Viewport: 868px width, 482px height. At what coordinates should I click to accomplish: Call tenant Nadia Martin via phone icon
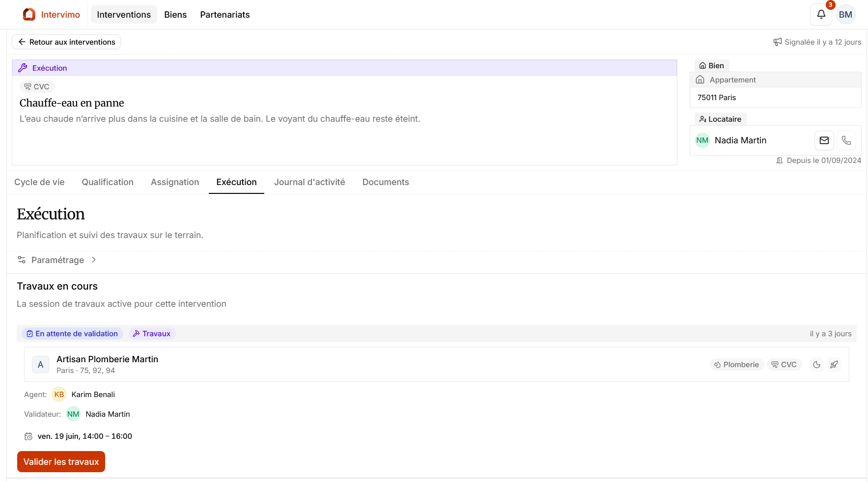tap(846, 140)
